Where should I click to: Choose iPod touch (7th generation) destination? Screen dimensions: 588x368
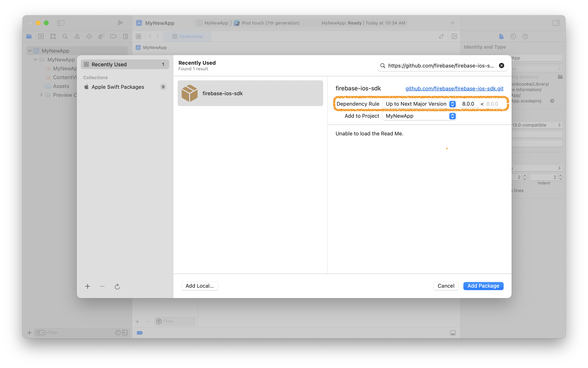coord(267,23)
